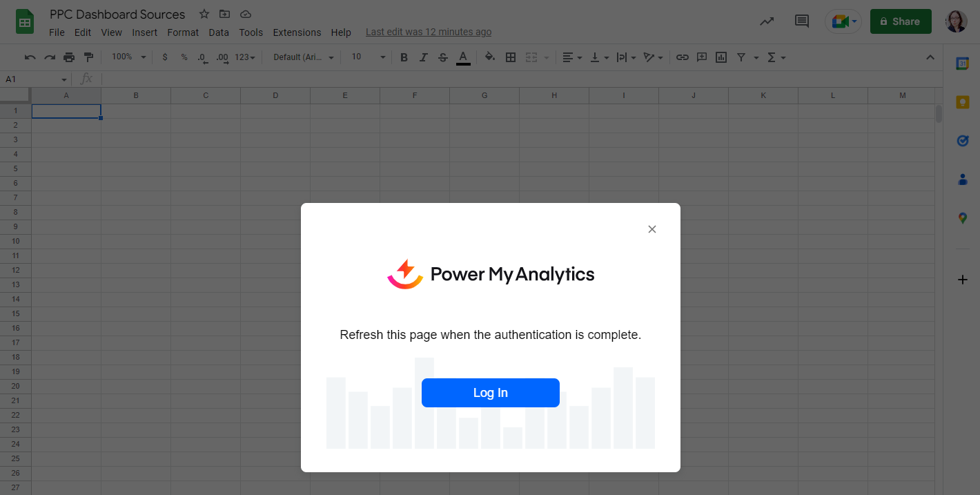
Task: Open Google Keep in side panel
Action: [x=962, y=103]
